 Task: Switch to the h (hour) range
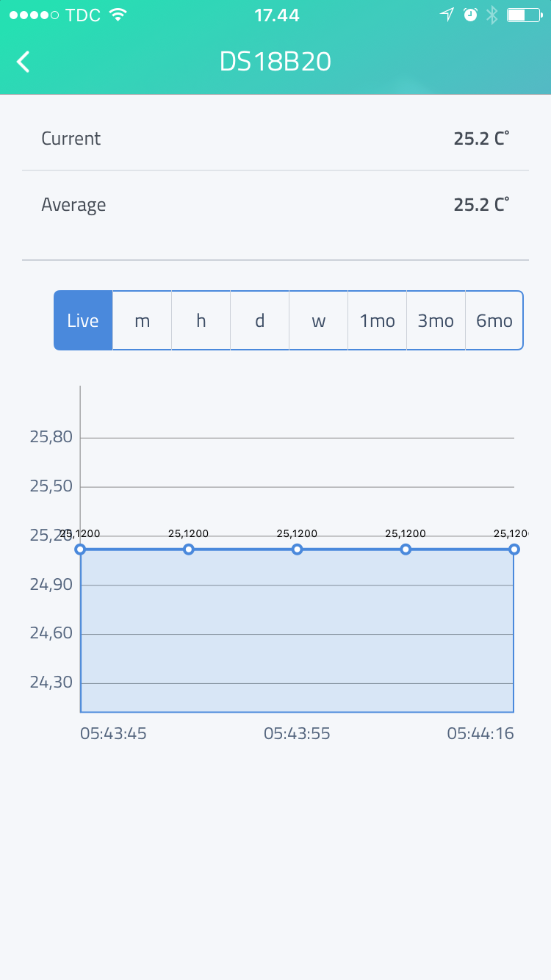tap(201, 320)
